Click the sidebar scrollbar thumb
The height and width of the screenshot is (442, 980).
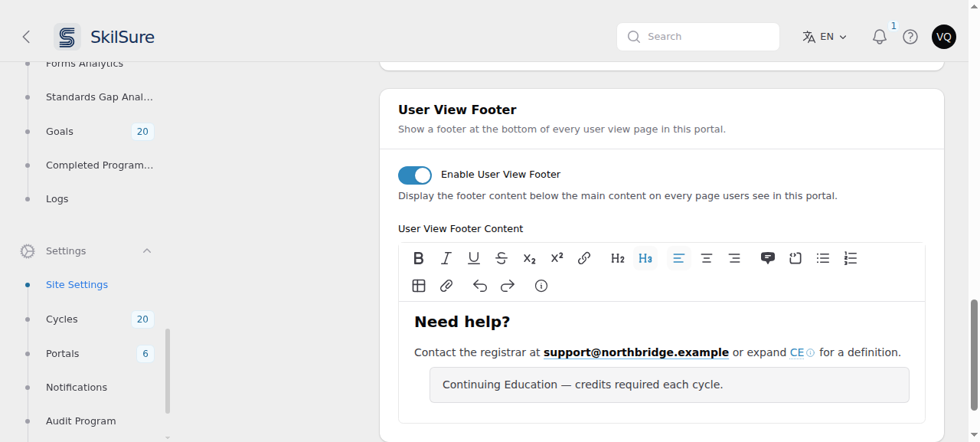click(x=168, y=372)
